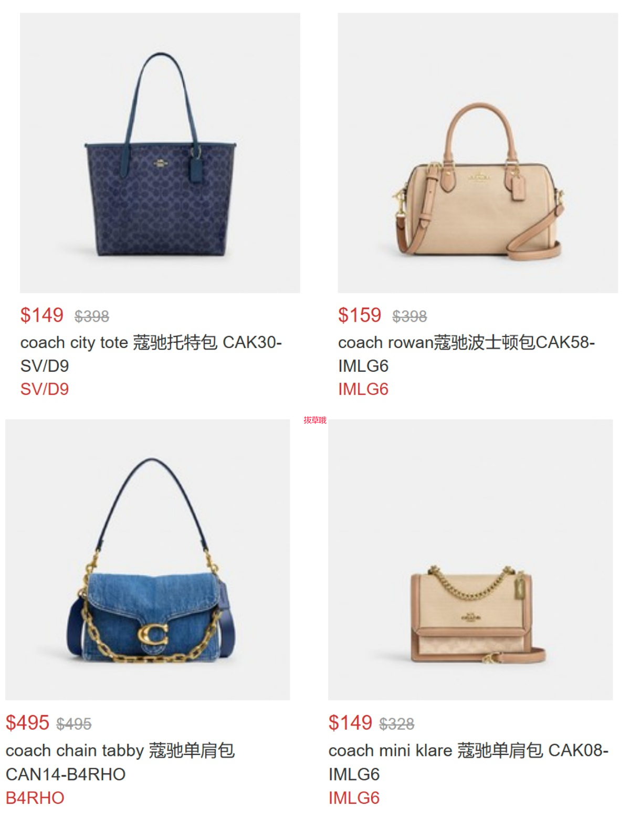This screenshot has height=840, width=630.
Task: Click the $159 Rowan sale price
Action: [360, 315]
